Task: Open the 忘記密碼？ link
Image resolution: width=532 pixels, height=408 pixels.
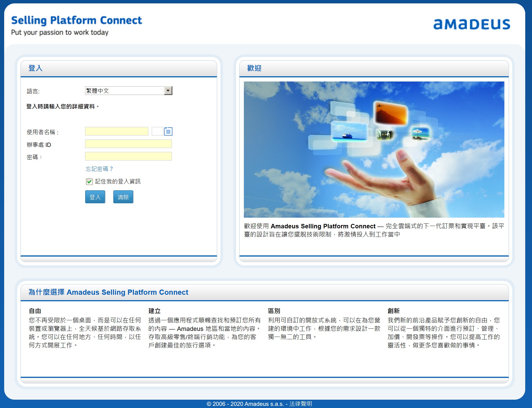Action: pyautogui.click(x=99, y=169)
